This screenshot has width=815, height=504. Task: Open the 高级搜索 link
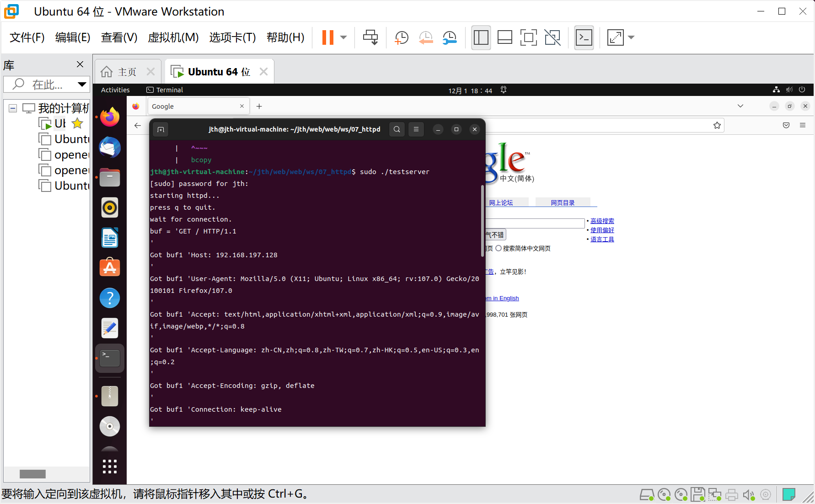pyautogui.click(x=602, y=221)
